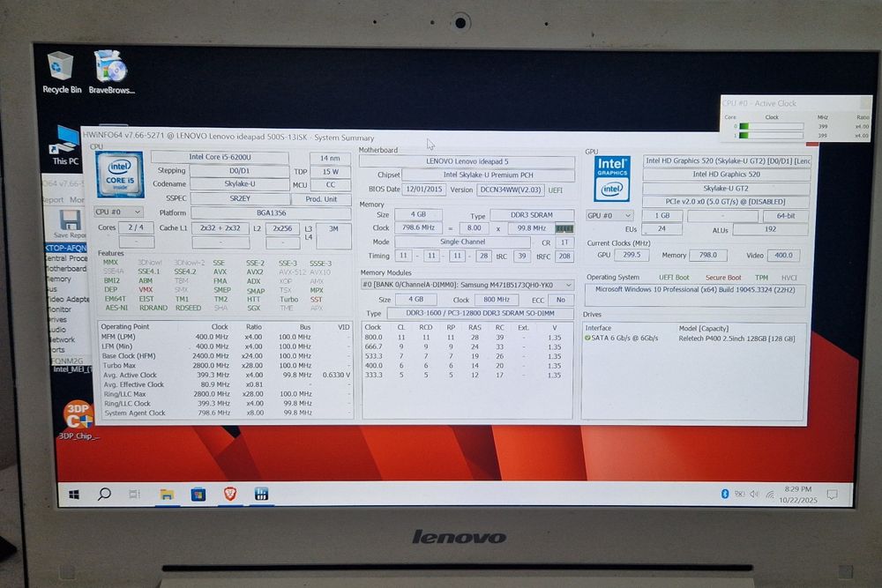
Task: Open Task View from the taskbar
Action: [134, 495]
